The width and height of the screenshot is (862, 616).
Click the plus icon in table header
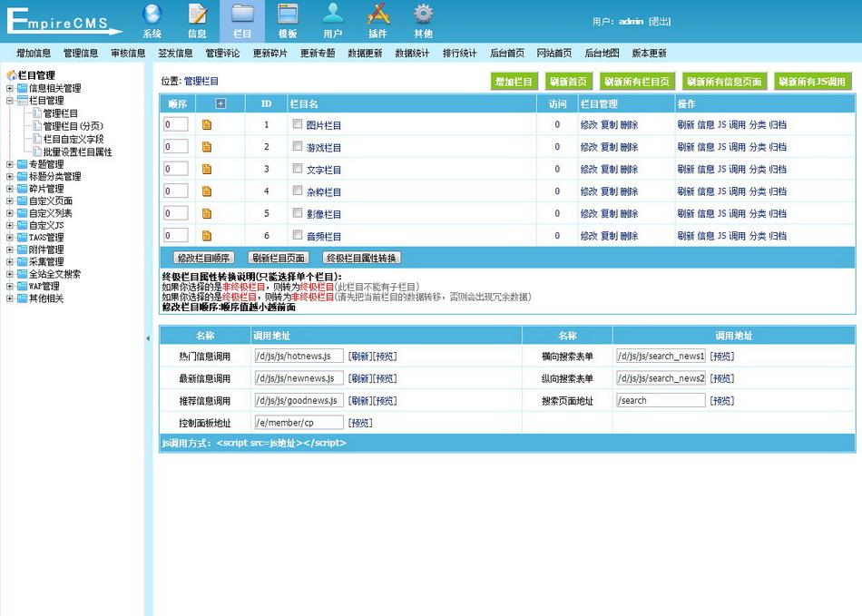[x=220, y=103]
